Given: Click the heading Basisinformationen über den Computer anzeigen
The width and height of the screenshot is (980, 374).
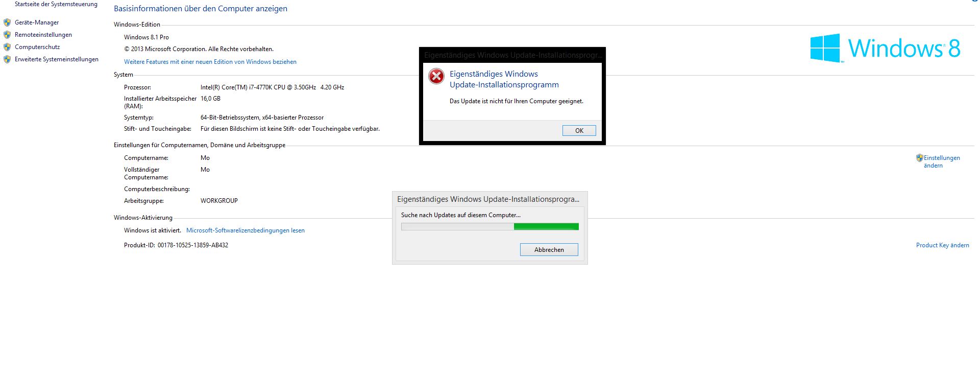Looking at the screenshot, I should 201,9.
